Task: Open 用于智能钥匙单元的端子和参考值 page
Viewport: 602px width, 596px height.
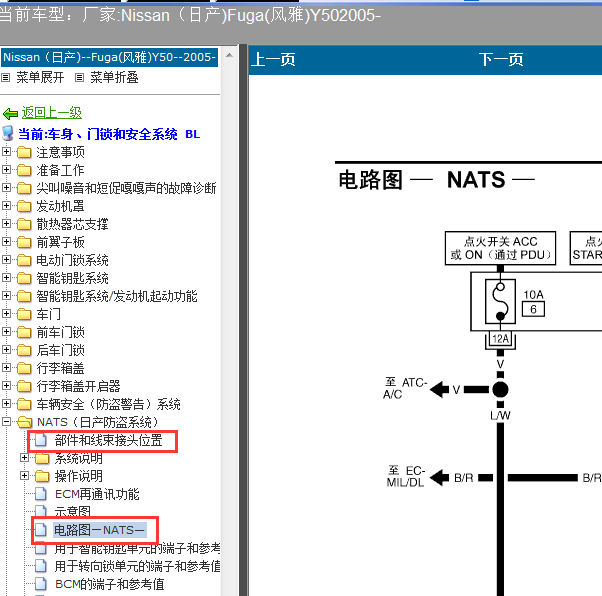Action: [137, 548]
